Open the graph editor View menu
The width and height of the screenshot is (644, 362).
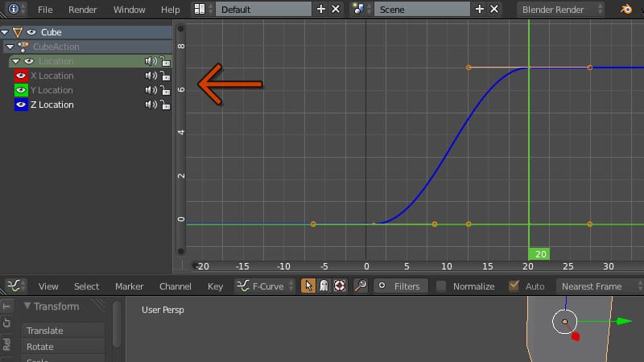48,286
